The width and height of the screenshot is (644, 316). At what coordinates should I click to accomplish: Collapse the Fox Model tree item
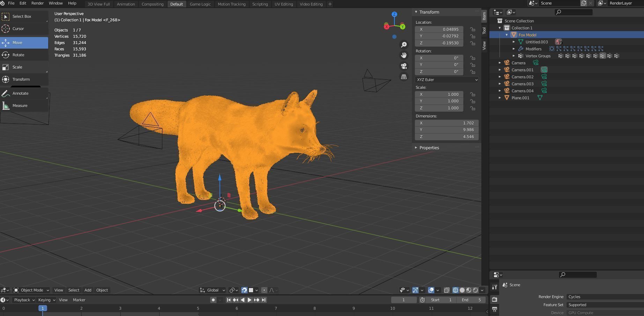pyautogui.click(x=507, y=35)
